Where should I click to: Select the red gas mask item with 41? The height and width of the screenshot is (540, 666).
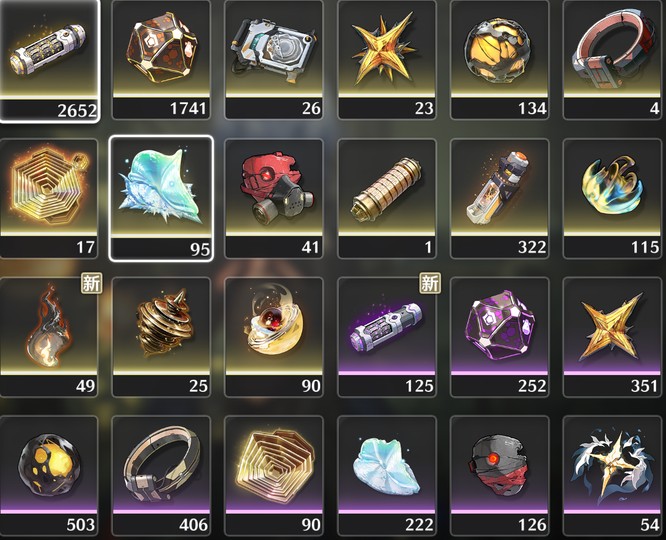pos(274,198)
